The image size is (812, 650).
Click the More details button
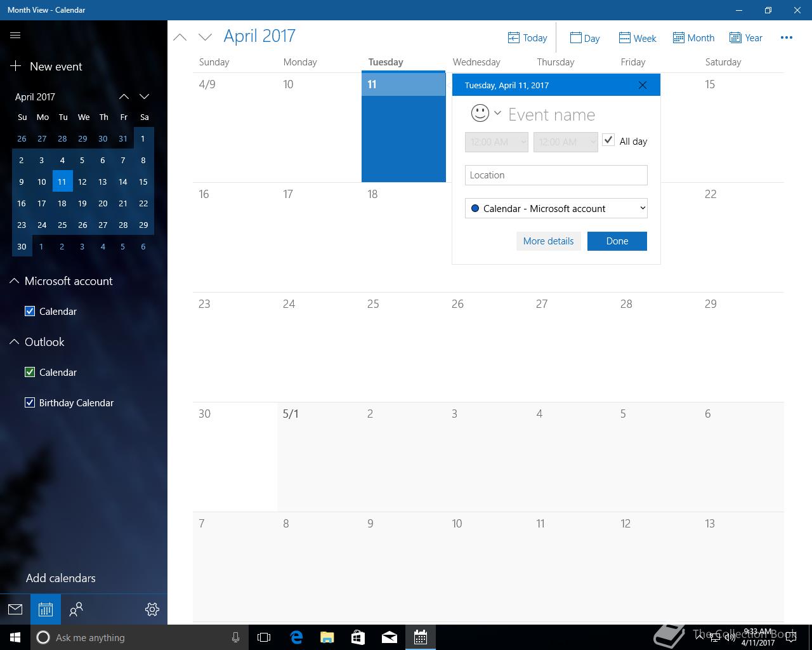548,241
